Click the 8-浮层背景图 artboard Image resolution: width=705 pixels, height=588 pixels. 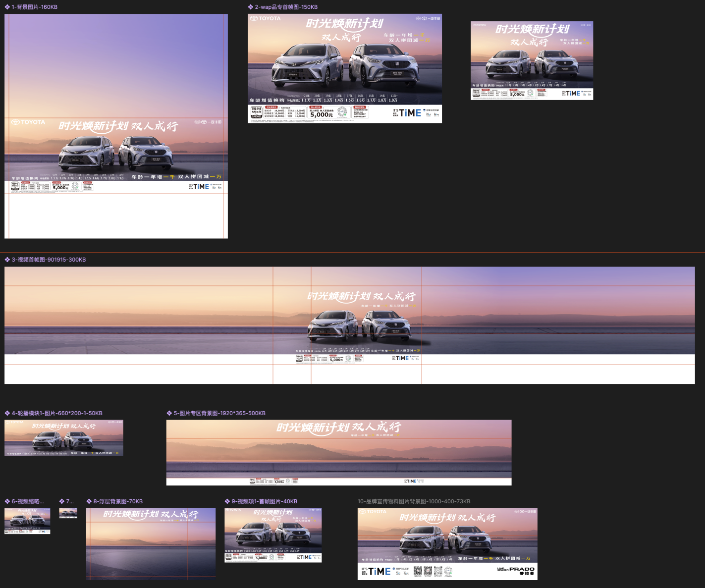click(151, 544)
